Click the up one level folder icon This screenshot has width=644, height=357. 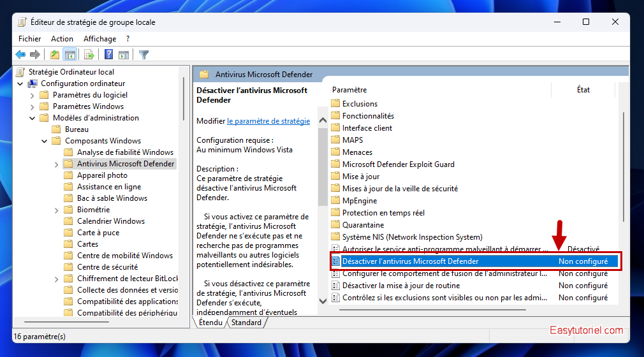click(55, 55)
